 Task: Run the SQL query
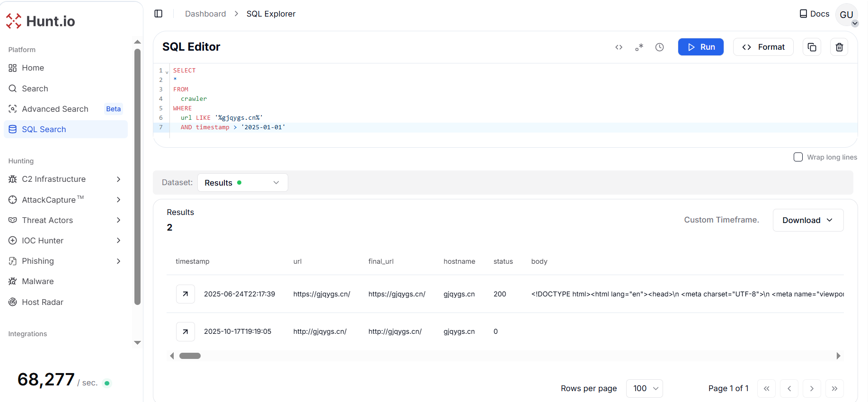tap(700, 47)
